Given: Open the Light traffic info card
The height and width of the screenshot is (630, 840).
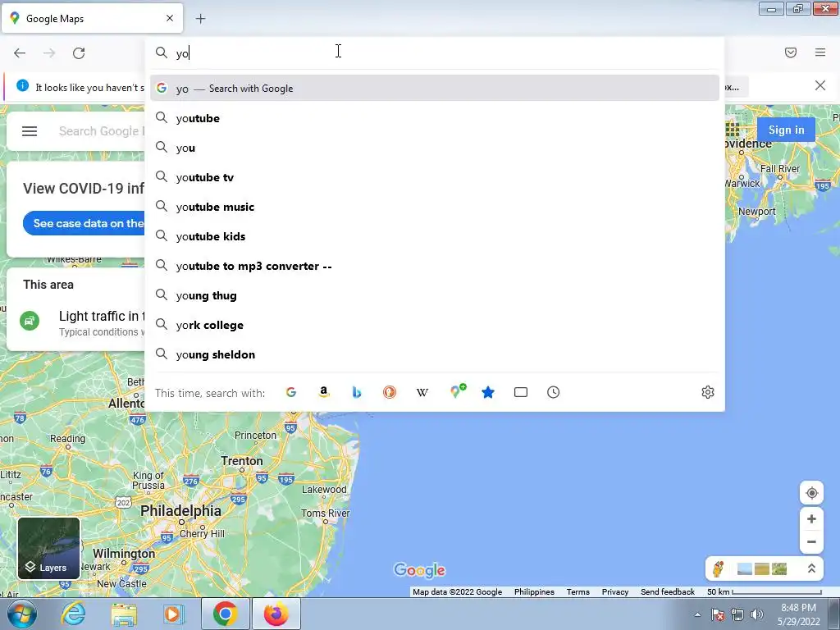Looking at the screenshot, I should [x=75, y=323].
